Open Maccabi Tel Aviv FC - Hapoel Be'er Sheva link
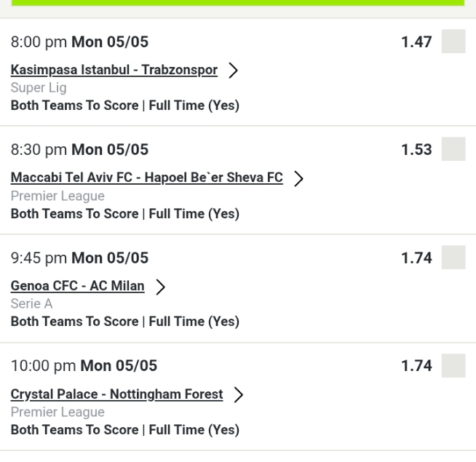This screenshot has width=476, height=462. [x=147, y=178]
